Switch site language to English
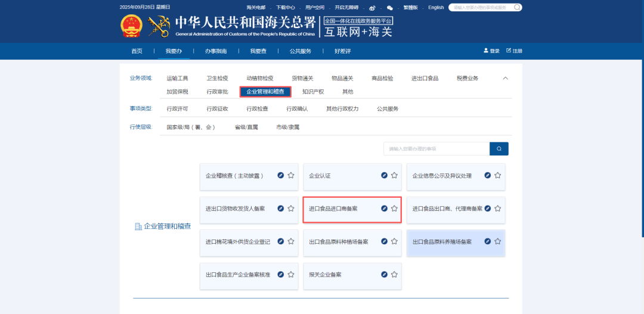Screen dimensions: 644x314 pos(436,8)
